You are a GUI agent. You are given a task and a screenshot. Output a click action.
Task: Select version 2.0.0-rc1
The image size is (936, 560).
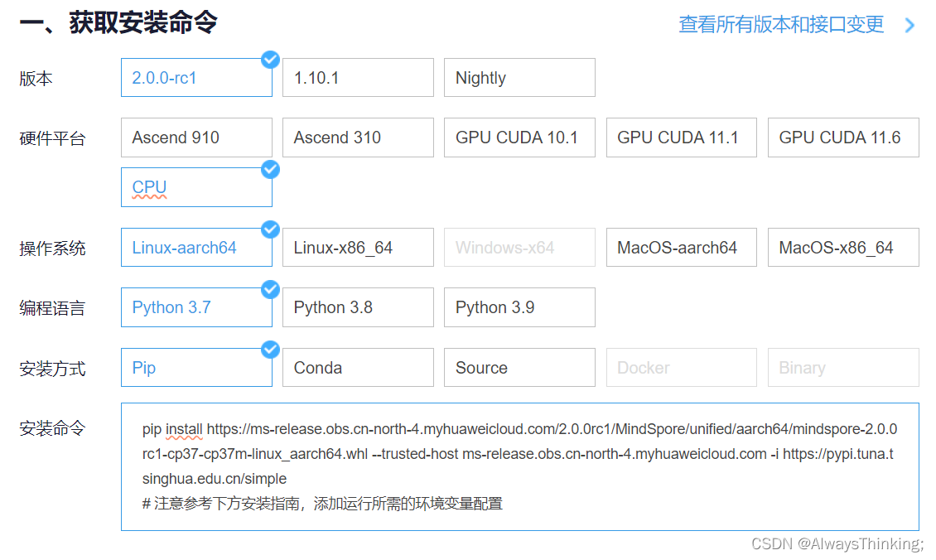[x=196, y=78]
